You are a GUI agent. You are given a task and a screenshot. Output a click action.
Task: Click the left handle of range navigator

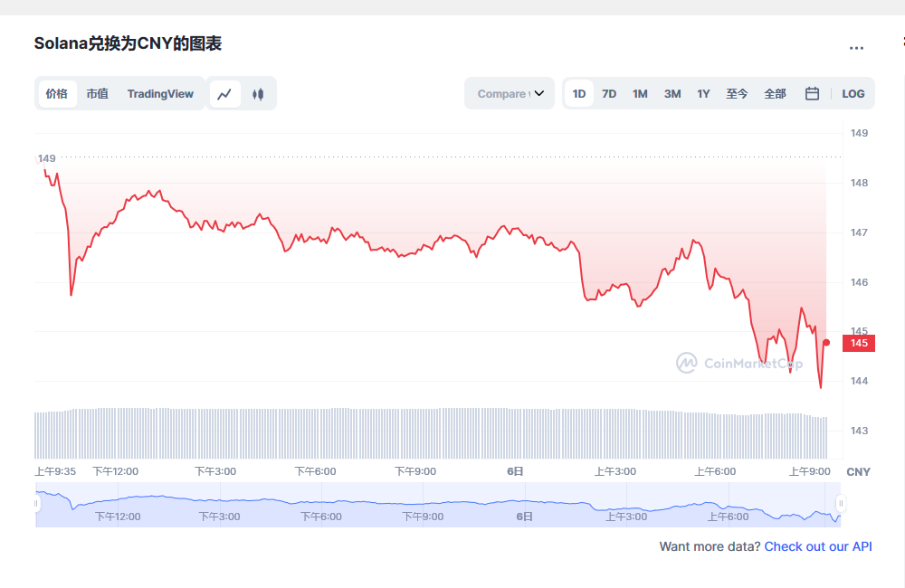36,504
